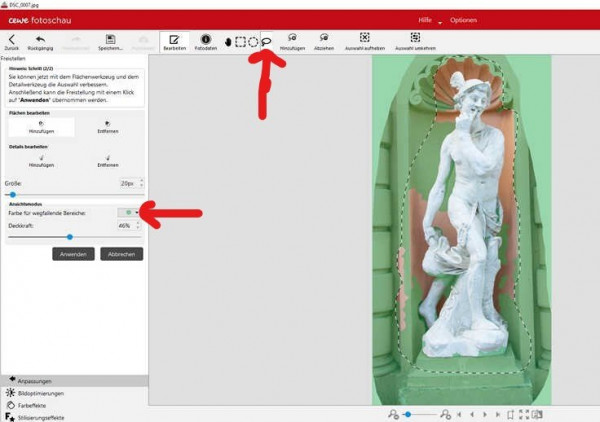Activate Hinzufügen under Details bearbeiten
Image resolution: width=600 pixels, height=422 pixels.
41,161
